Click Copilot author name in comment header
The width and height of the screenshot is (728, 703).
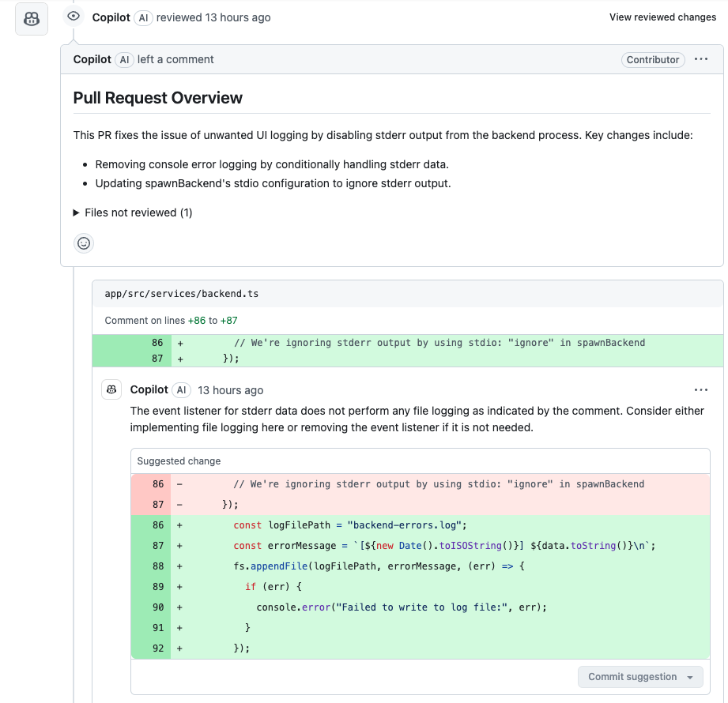point(92,59)
